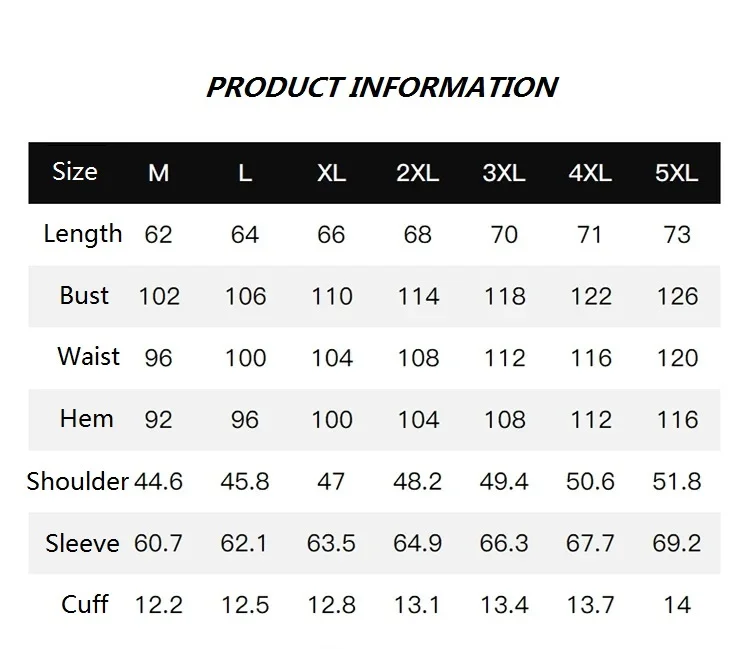The image size is (750, 649).
Task: Select the Length row label
Action: [x=83, y=234]
